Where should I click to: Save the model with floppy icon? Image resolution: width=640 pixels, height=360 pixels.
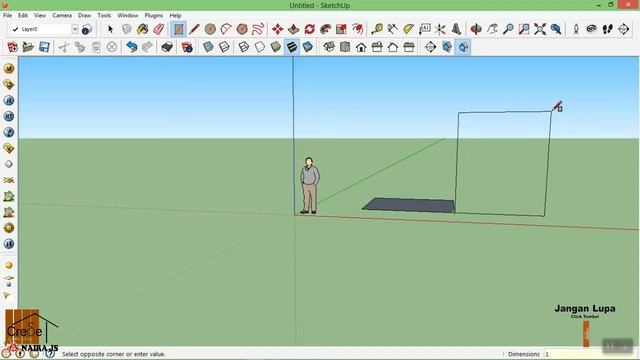pyautogui.click(x=44, y=47)
